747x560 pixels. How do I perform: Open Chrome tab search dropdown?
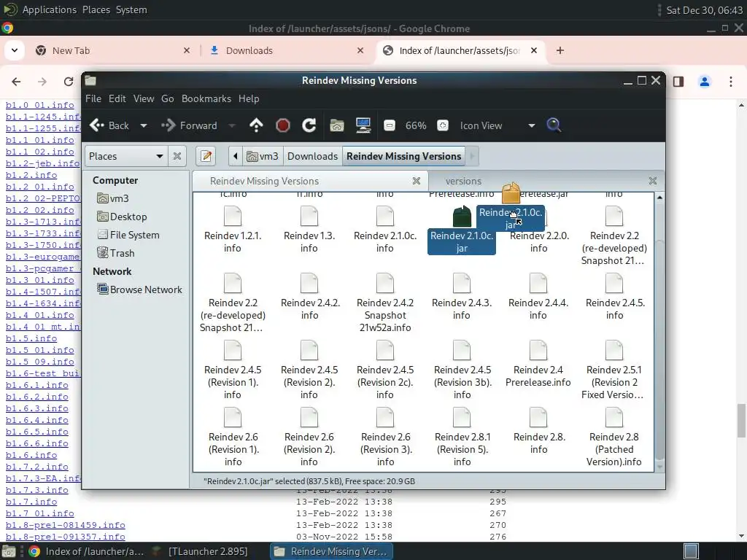15,50
